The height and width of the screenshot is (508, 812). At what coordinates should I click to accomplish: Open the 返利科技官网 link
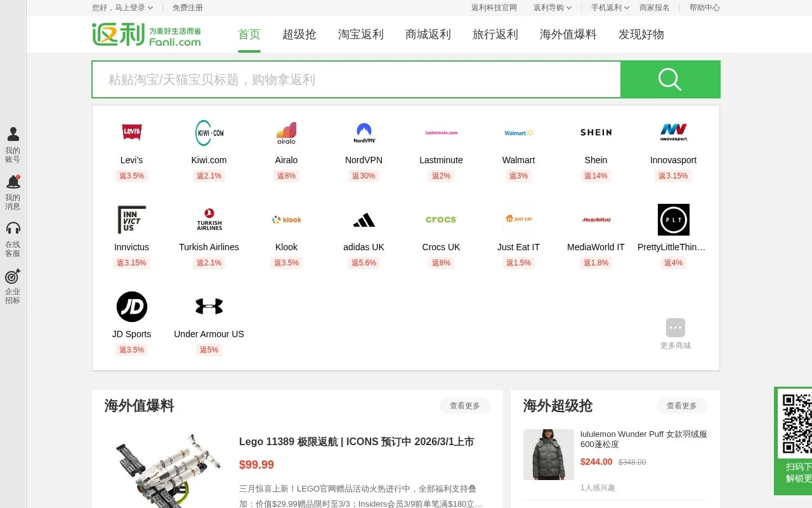494,8
